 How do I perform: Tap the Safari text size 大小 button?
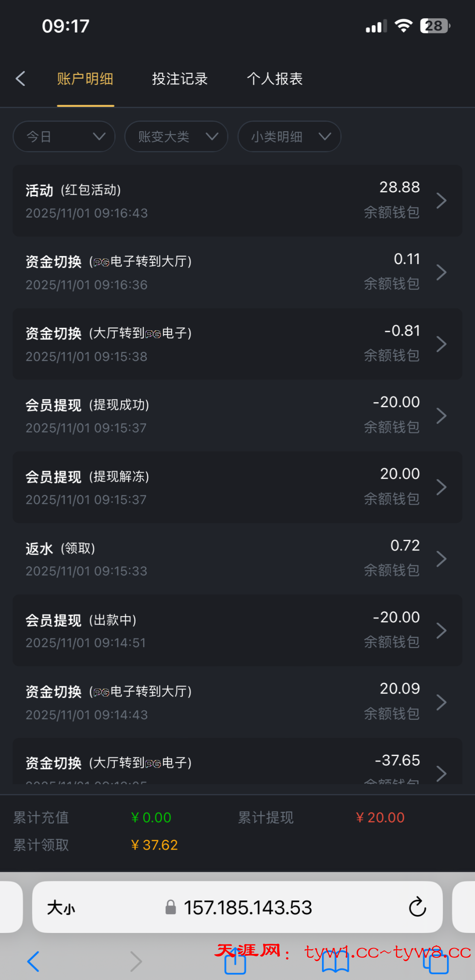(61, 907)
